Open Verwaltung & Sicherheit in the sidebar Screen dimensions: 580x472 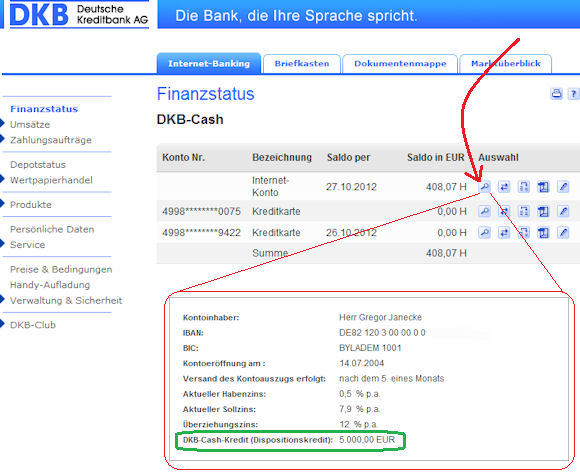click(66, 300)
